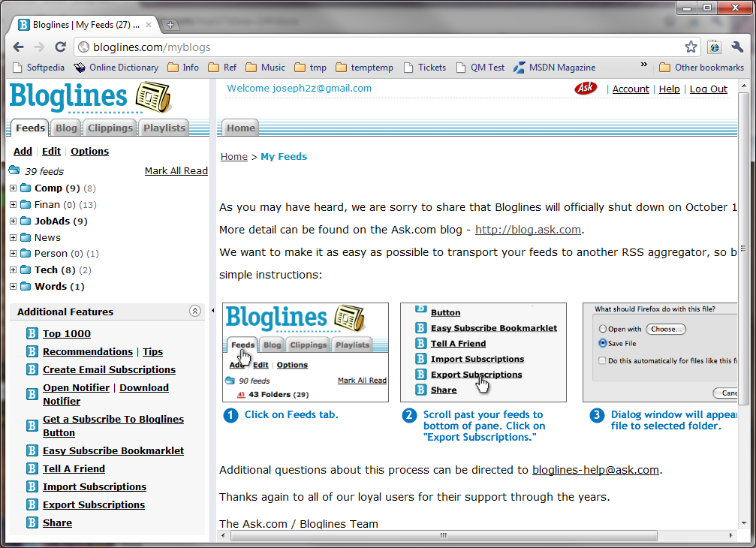Click the vertical scrollbar down arrow
Screen dimensions: 756x548
743,523
